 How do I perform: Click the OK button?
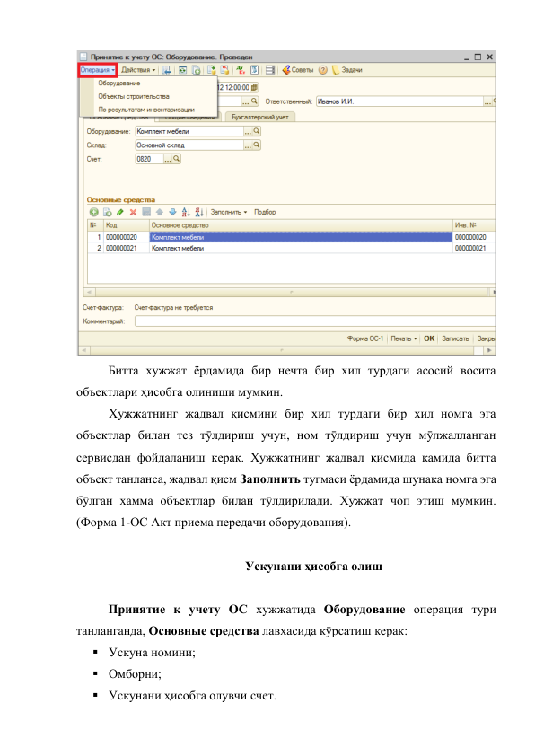tap(429, 339)
